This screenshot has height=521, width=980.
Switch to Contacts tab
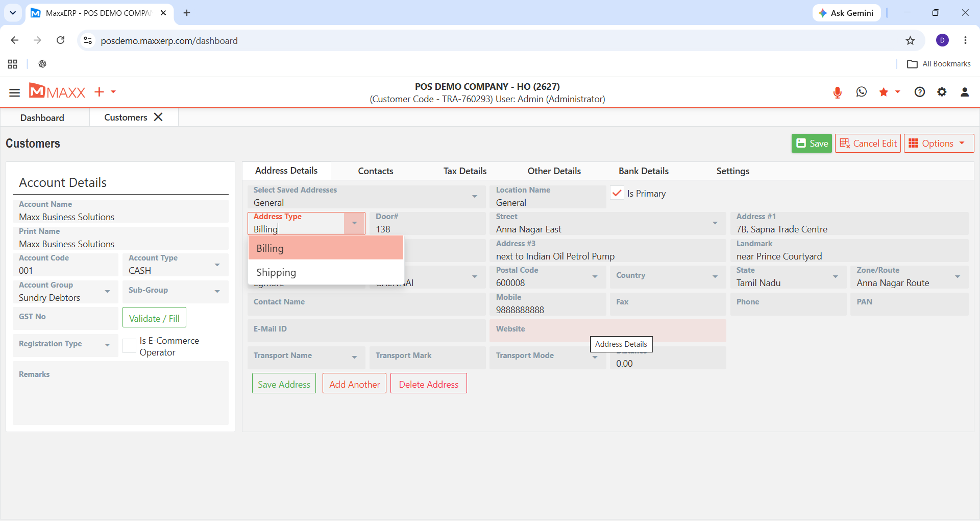pos(376,171)
